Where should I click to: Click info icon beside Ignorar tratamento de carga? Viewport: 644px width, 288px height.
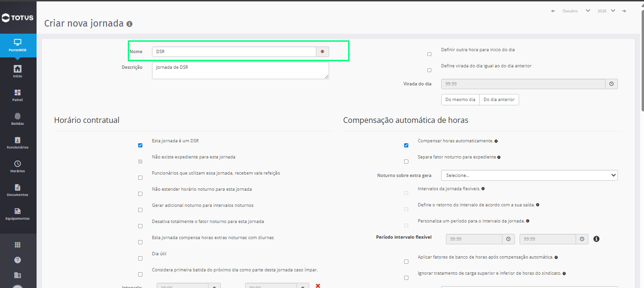click(x=564, y=274)
